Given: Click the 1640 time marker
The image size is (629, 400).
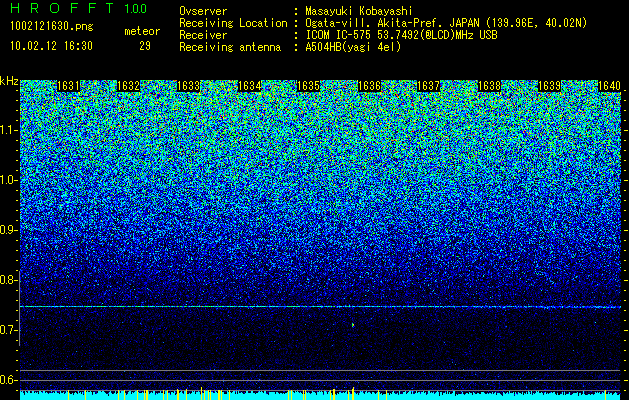Looking at the screenshot, I should [609, 86].
